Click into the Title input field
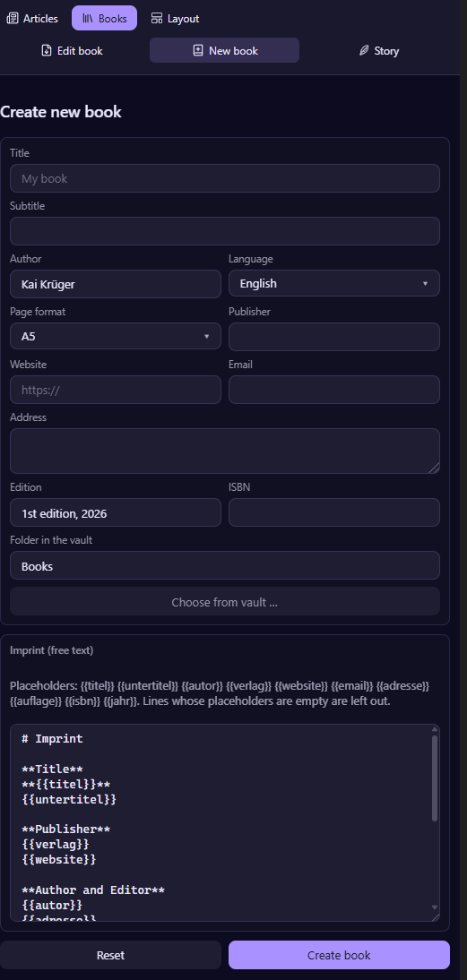Viewport: 467px width, 980px height. point(224,178)
